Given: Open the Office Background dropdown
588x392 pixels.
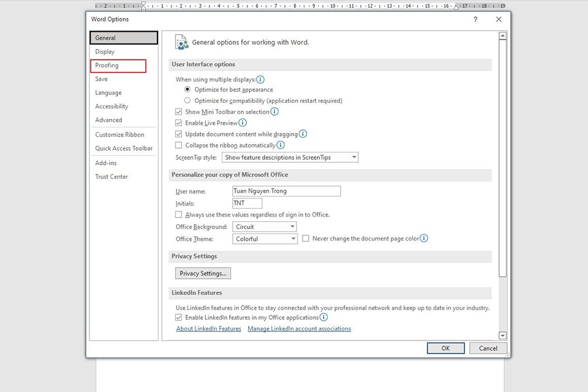Looking at the screenshot, I should tap(265, 227).
